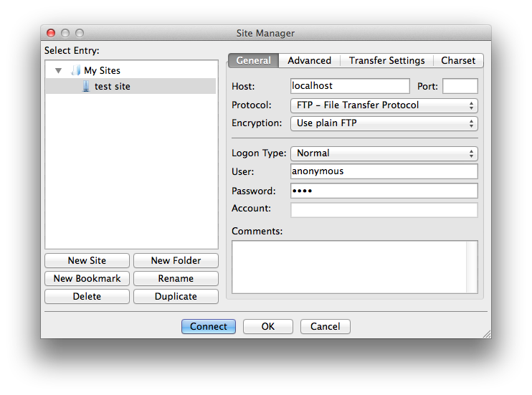Click the My Sites folder icon
The width and height of the screenshot is (532, 395).
[76, 70]
